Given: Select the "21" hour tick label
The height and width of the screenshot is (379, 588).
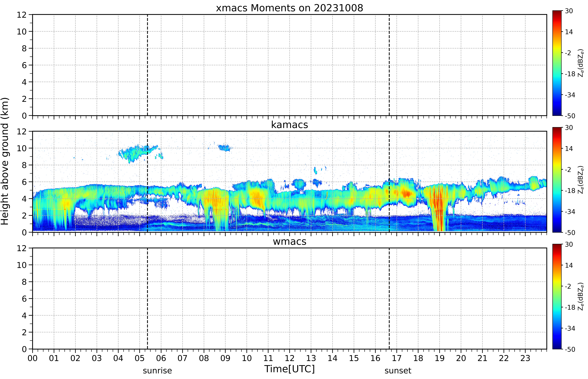Looking at the screenshot, I should pyautogui.click(x=482, y=358).
